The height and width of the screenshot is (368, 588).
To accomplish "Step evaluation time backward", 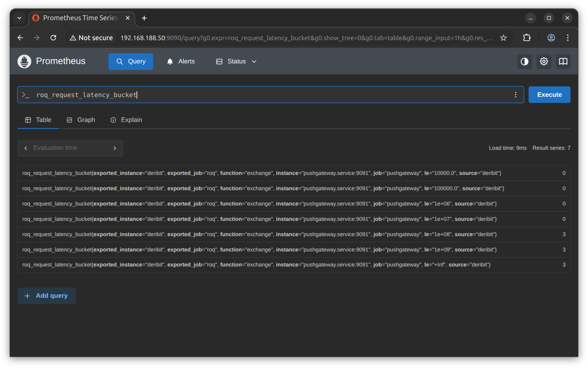I will point(26,148).
